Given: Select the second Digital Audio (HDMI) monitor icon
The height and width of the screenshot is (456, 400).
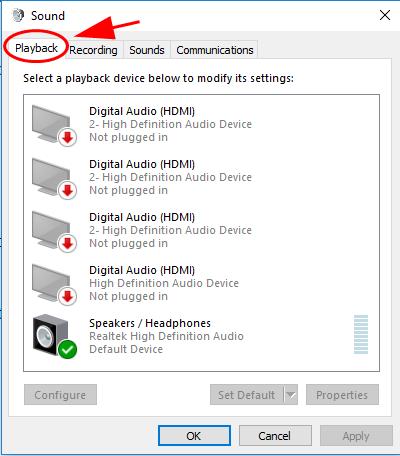Looking at the screenshot, I should tap(52, 177).
